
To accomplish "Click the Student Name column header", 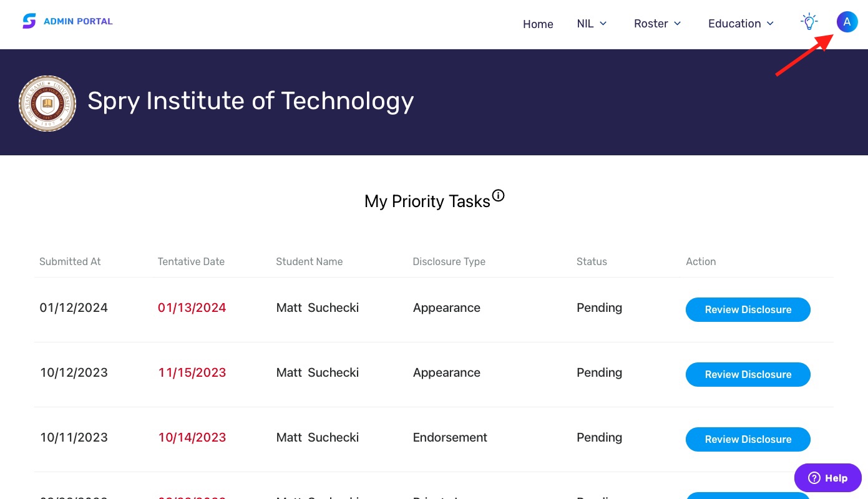I will click(309, 261).
